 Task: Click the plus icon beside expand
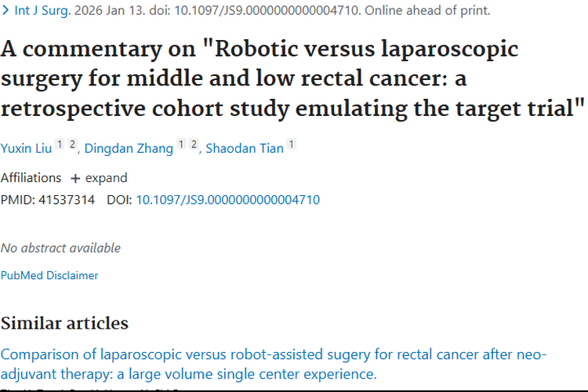point(75,178)
